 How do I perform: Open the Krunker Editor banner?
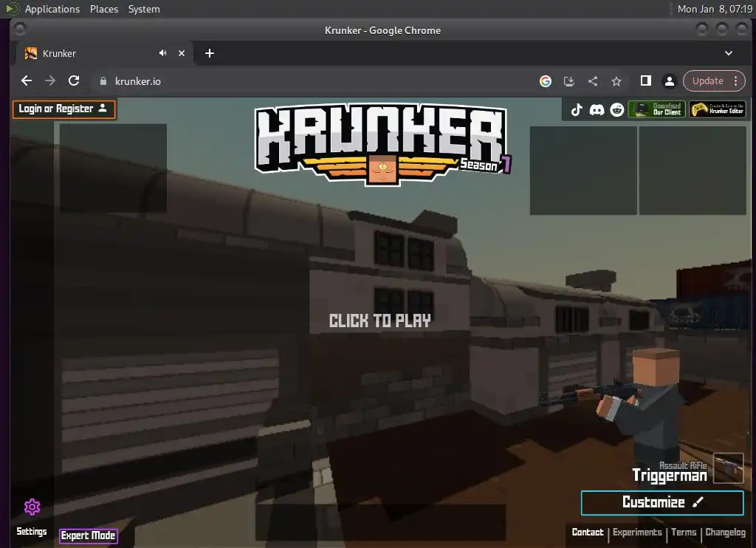click(x=718, y=109)
